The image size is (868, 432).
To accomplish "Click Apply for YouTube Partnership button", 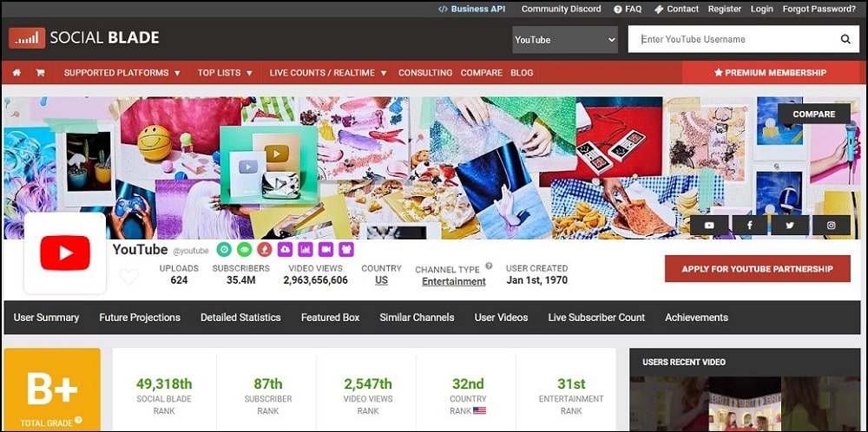I will (757, 269).
